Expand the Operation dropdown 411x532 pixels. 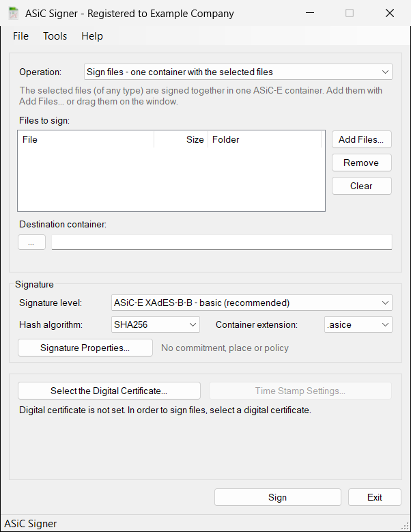[238, 72]
